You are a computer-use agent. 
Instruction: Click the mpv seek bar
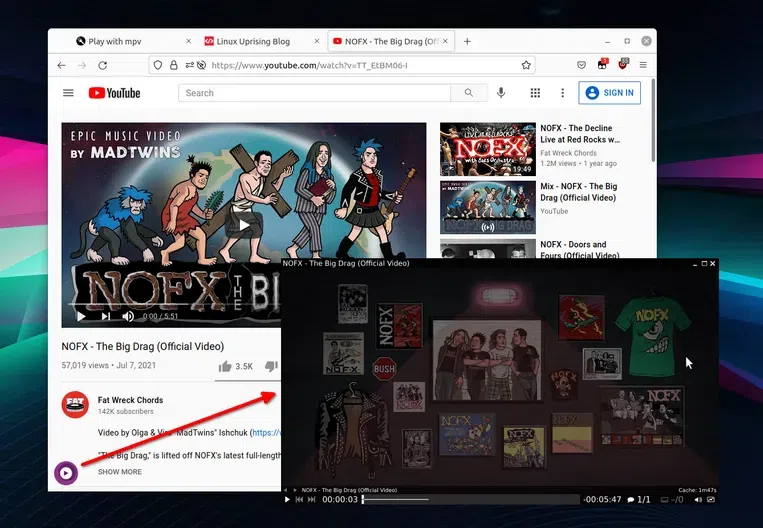tap(470, 499)
